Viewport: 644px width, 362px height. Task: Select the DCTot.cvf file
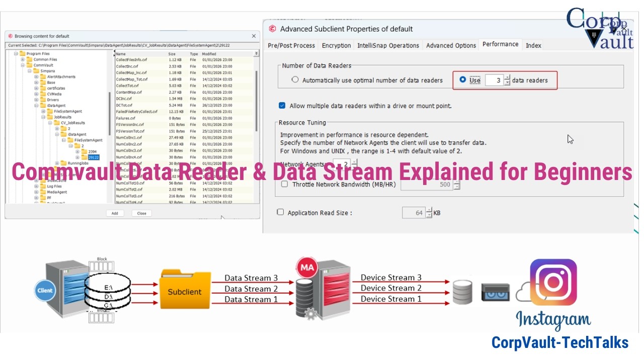[x=184, y=105]
